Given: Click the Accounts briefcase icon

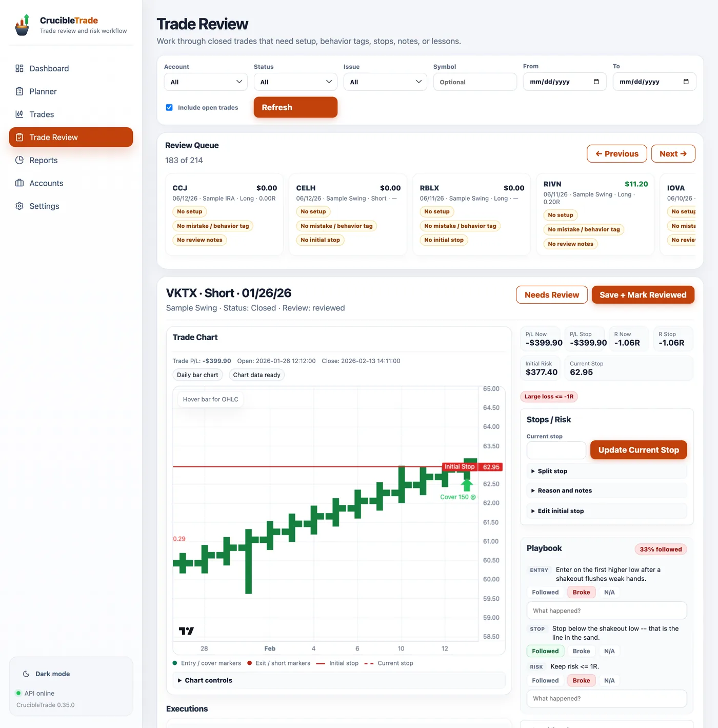Looking at the screenshot, I should (x=19, y=183).
